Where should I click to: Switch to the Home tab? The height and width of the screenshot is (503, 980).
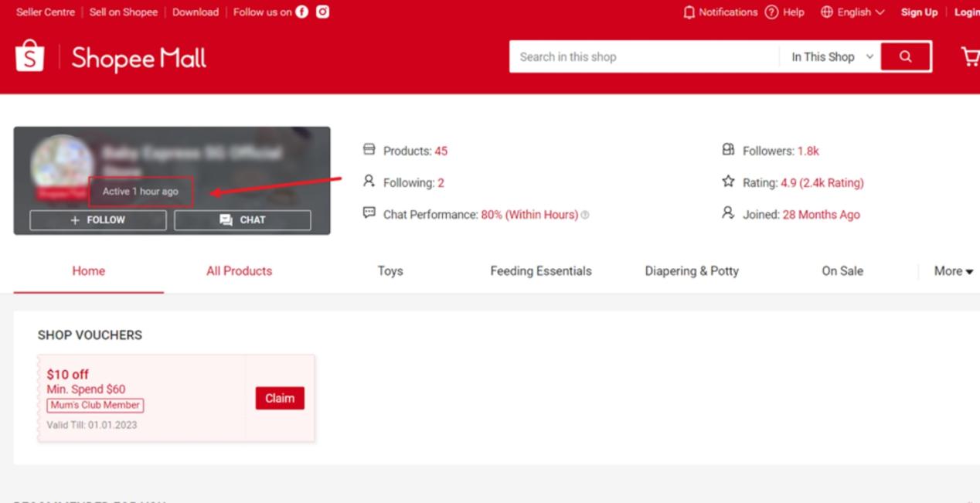coord(88,271)
